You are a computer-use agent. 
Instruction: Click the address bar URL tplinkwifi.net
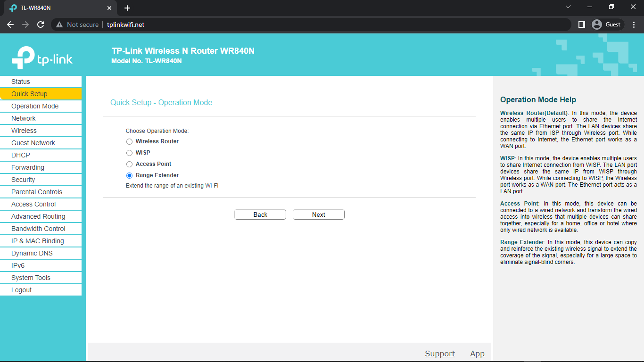125,25
